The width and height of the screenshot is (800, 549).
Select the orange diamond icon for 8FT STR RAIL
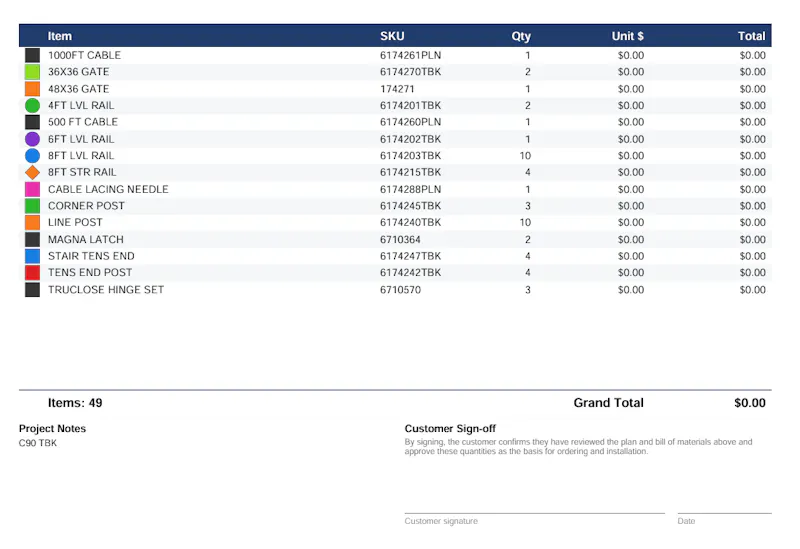32,172
